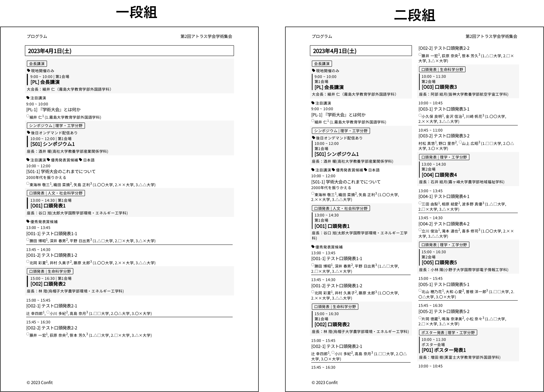The image size is (544, 392).
Task: Click ポスター発表 | 理学・工学分野 badge
Action: [x=448, y=332]
